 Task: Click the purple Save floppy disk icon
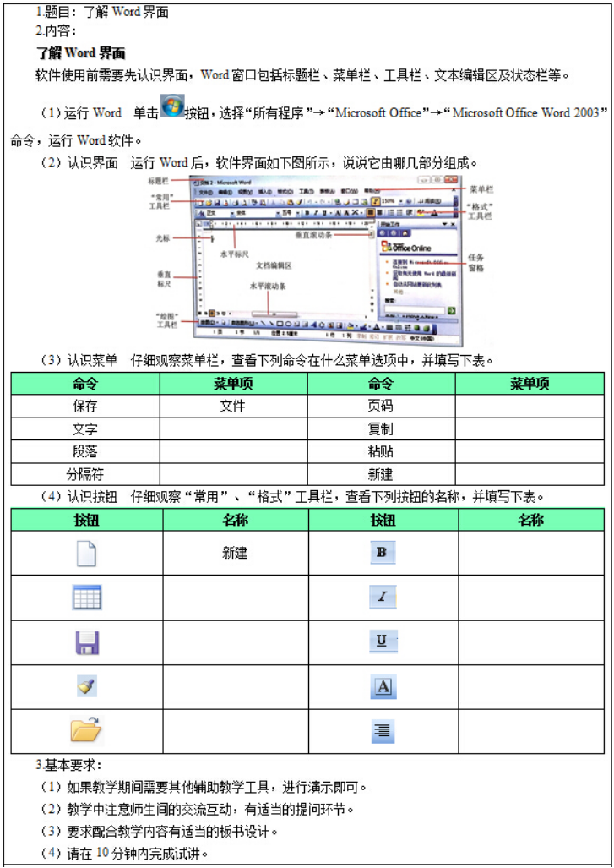coord(87,642)
